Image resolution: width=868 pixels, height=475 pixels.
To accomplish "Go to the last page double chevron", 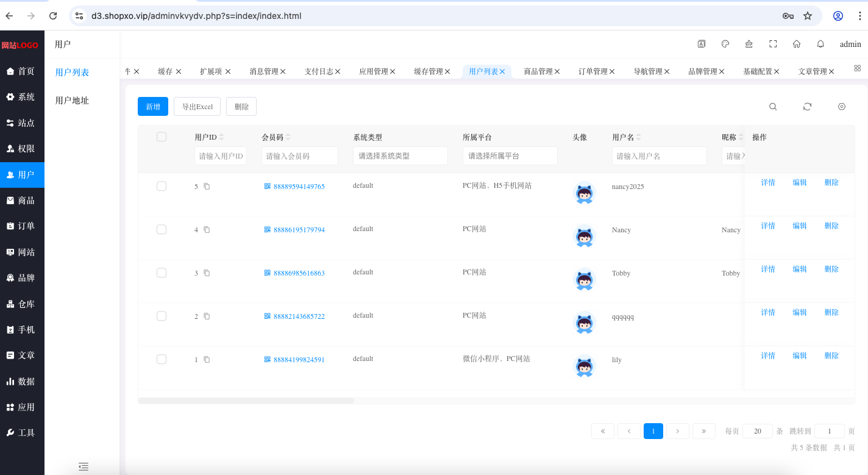I will [x=704, y=431].
